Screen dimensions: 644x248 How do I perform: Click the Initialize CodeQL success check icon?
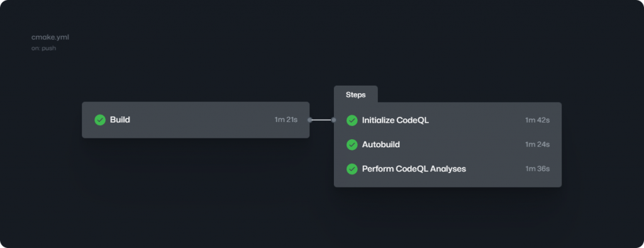352,120
